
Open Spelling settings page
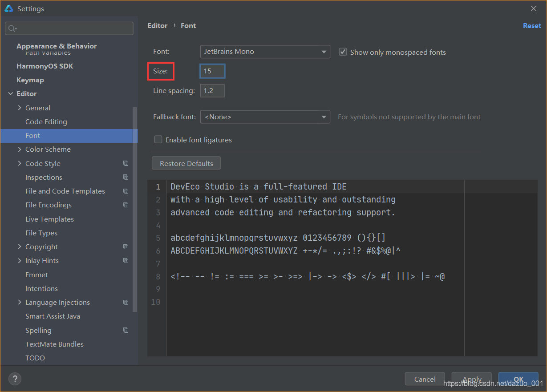[x=38, y=330]
